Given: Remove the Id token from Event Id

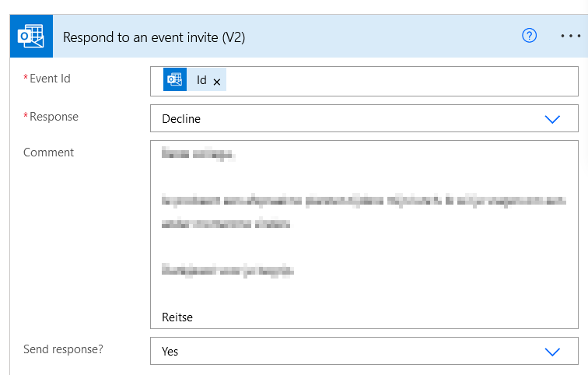Looking at the screenshot, I should pos(217,81).
